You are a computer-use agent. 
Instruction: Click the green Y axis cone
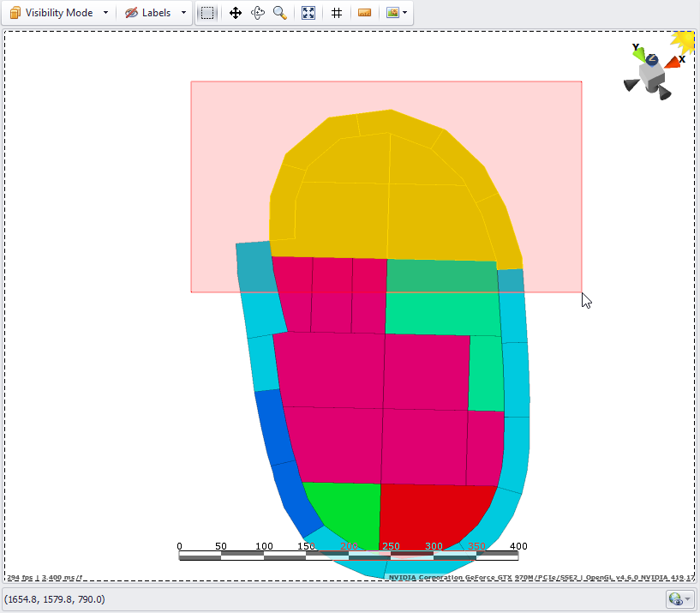pyautogui.click(x=639, y=54)
